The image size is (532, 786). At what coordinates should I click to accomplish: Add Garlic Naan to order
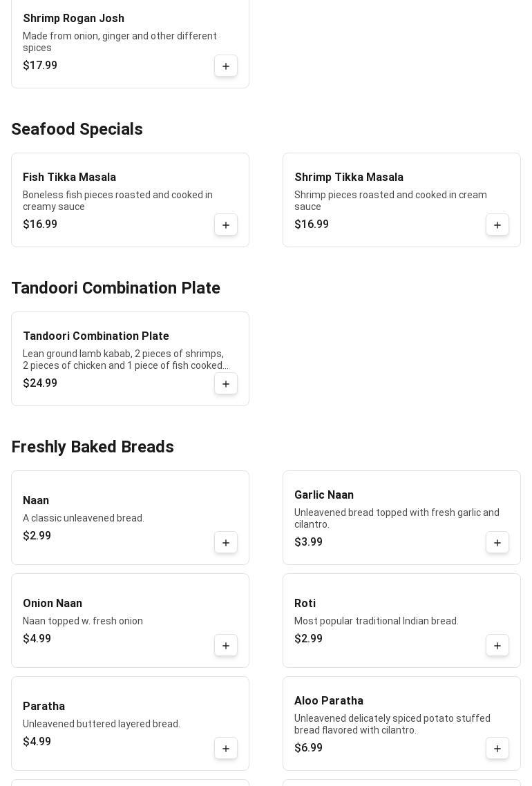[x=497, y=543]
